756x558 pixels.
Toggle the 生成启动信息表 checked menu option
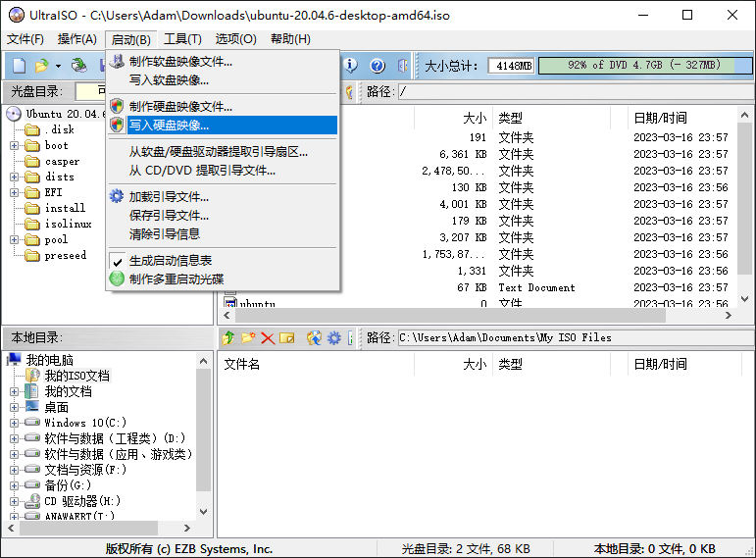[171, 261]
